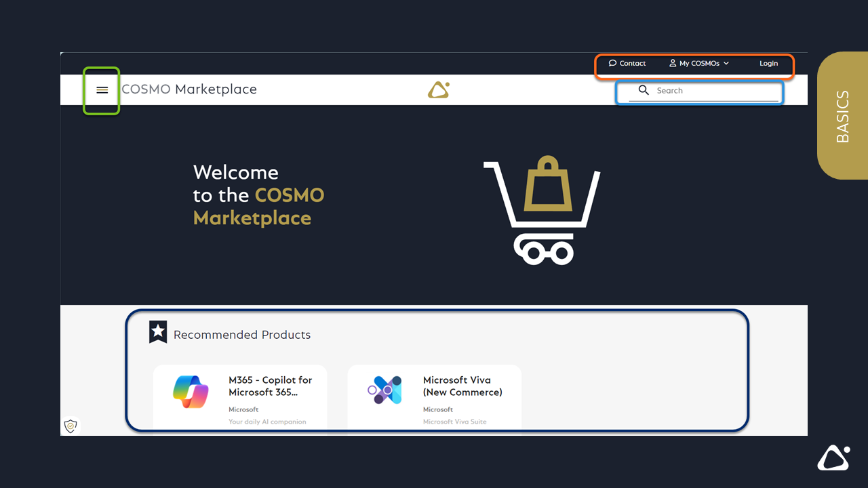
Task: Click the magnifying glass search icon
Action: click(644, 90)
